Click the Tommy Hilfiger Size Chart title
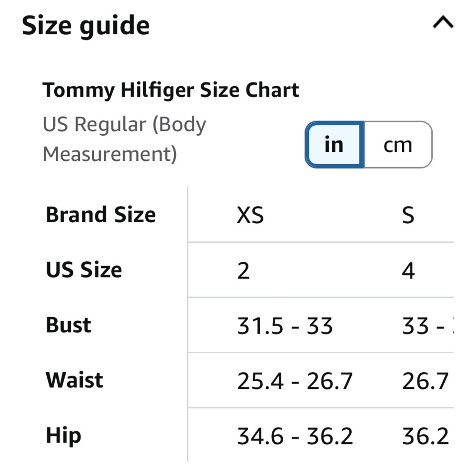The height and width of the screenshot is (476, 476). 170,90
